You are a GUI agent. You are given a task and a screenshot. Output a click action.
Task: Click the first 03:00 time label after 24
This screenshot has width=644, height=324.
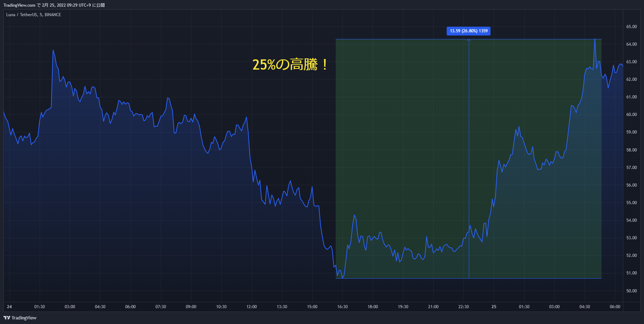tap(70, 307)
